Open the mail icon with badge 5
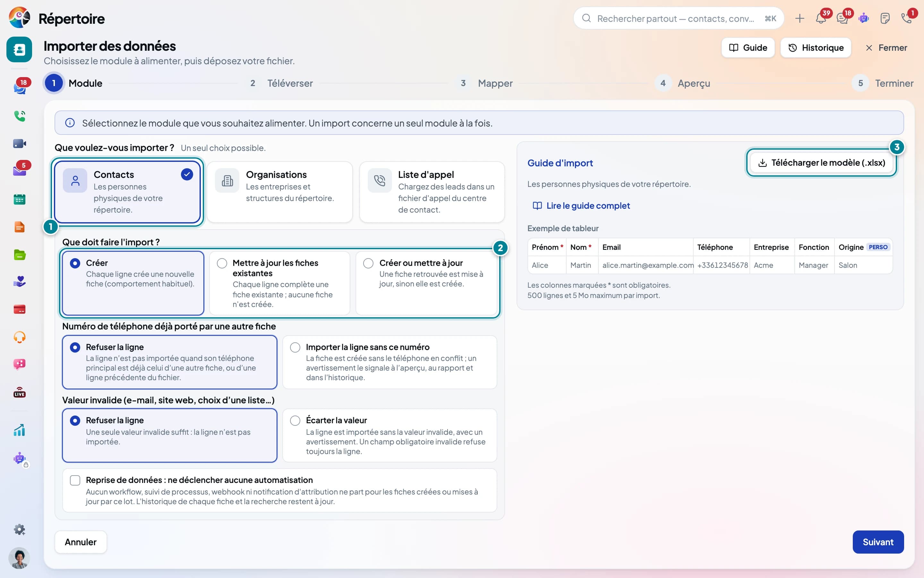The width and height of the screenshot is (924, 578). (x=20, y=170)
